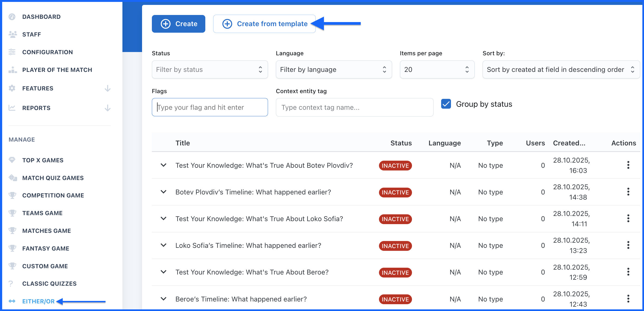Open the Sort by created at dropdown
Screen dimensions: 644x311
pos(561,69)
